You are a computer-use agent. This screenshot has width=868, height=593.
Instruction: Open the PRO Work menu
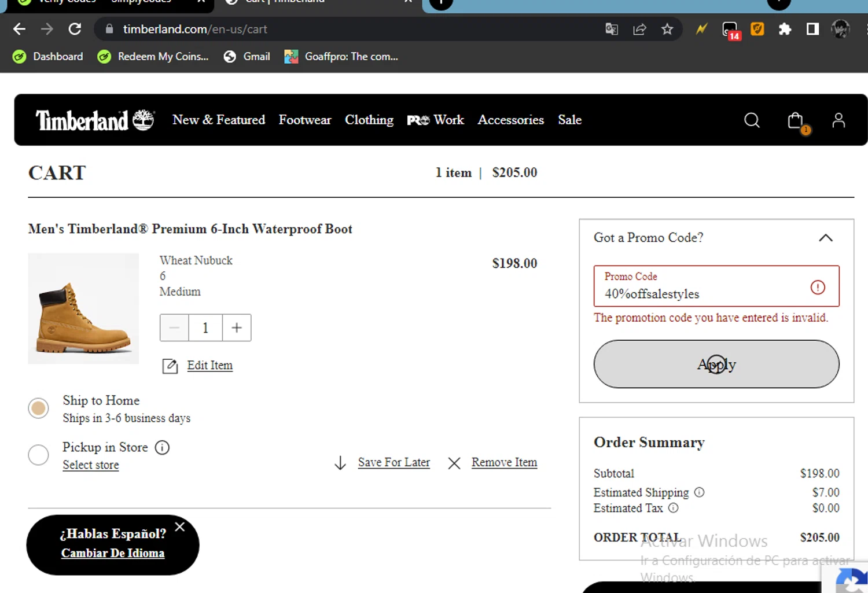click(x=436, y=120)
